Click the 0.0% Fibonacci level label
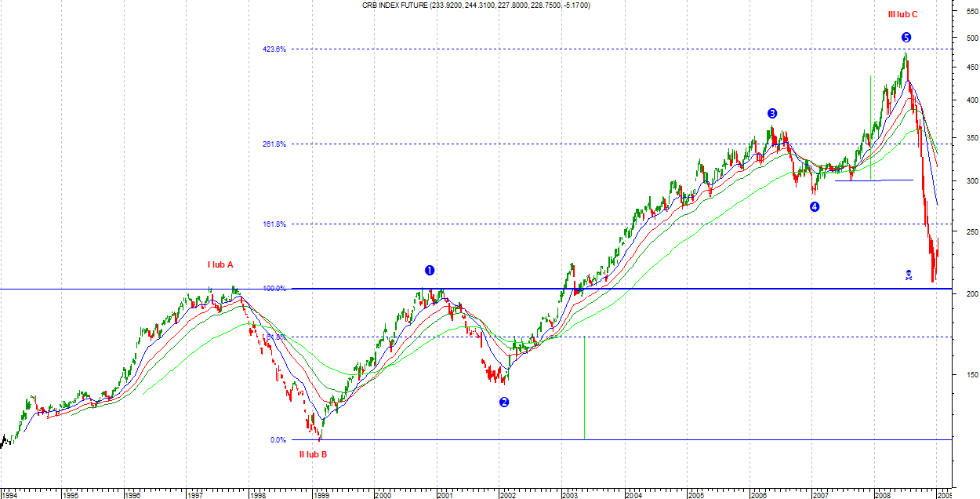This screenshot has height=499, width=980. (x=278, y=439)
